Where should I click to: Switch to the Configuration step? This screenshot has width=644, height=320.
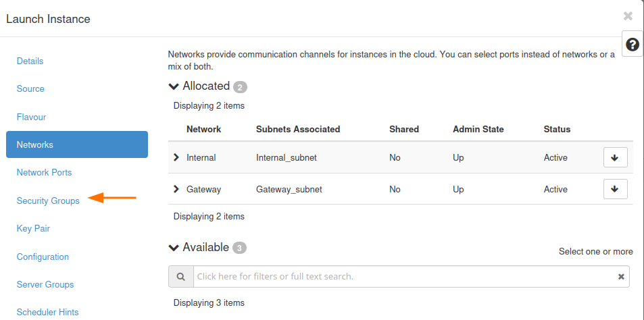(x=43, y=257)
